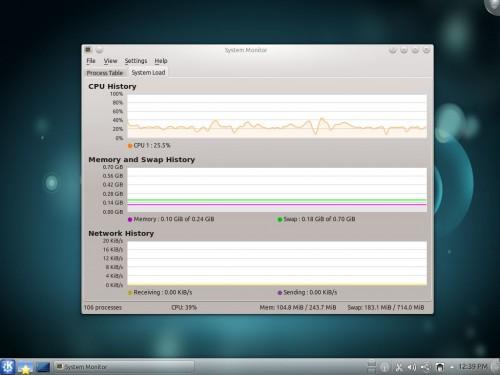Click "Swap: 183.1 MiB / 714.0 MiB" status entry

[x=386, y=307]
